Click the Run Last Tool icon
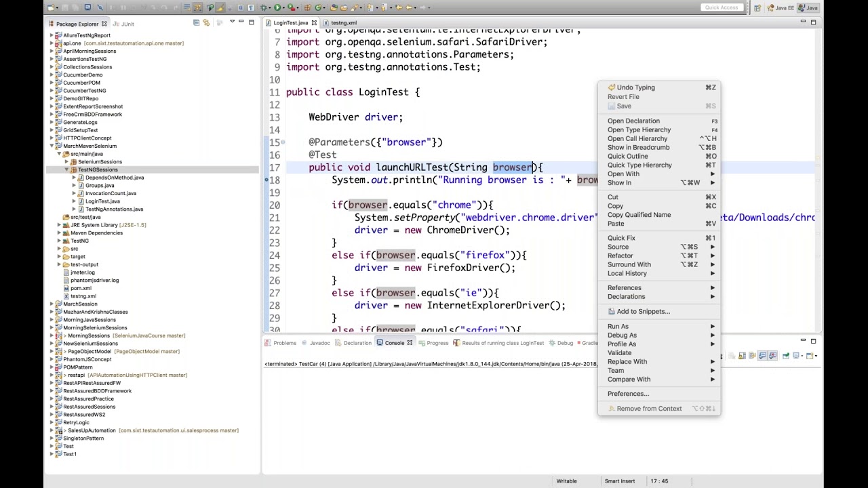 click(291, 7)
